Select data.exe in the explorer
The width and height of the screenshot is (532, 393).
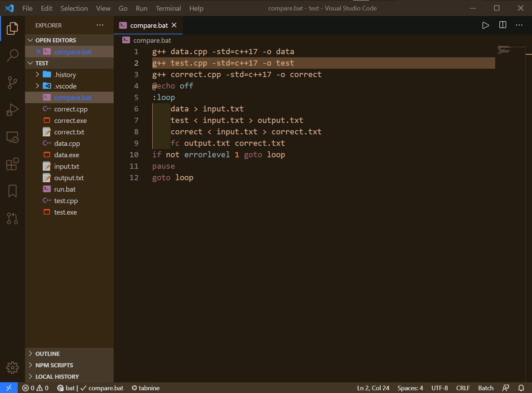tap(69, 155)
